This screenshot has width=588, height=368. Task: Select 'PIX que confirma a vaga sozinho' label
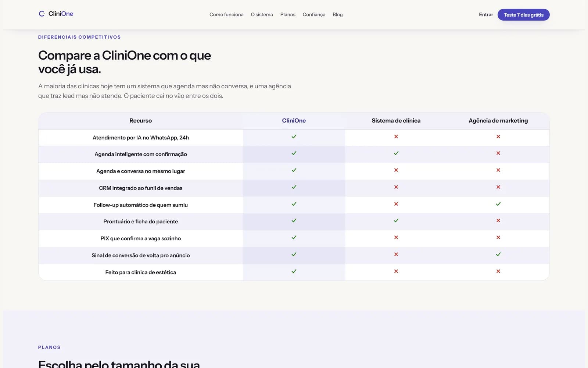pos(141,238)
